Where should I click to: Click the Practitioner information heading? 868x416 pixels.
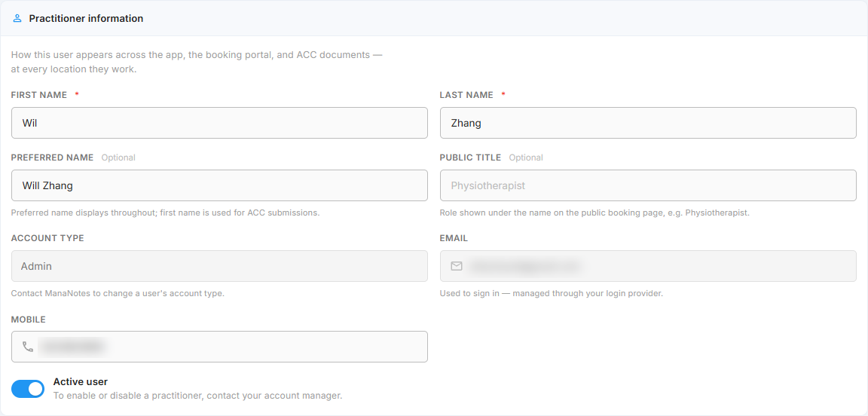coord(86,18)
